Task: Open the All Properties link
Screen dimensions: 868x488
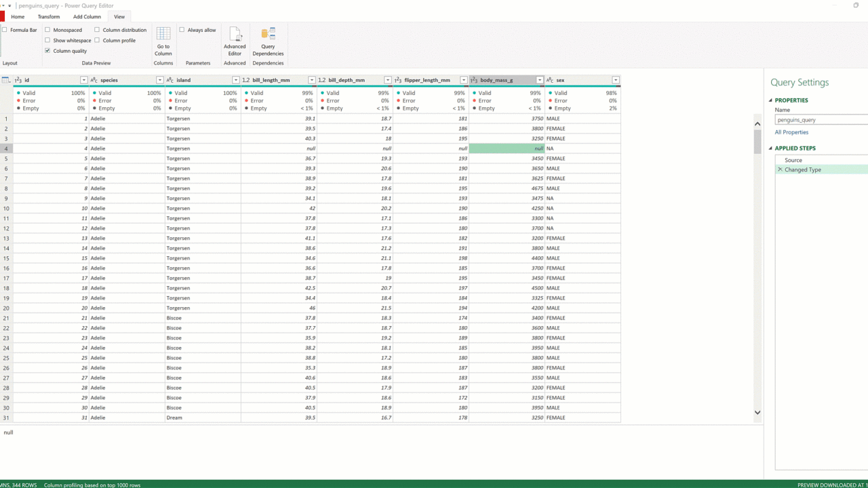Action: [791, 132]
